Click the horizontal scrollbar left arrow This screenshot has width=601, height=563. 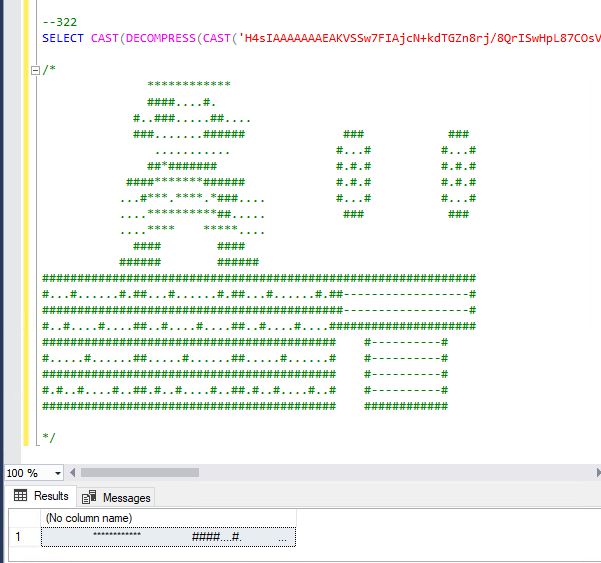72,473
